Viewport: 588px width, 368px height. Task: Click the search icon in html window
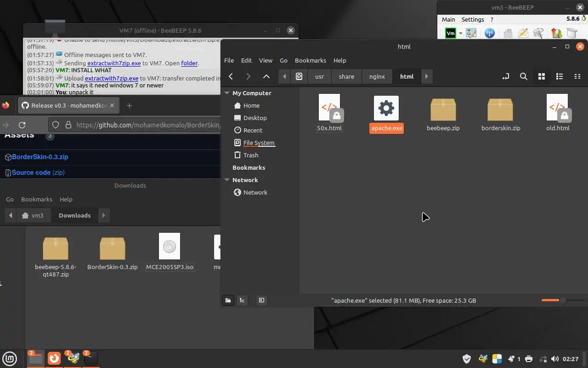523,76
